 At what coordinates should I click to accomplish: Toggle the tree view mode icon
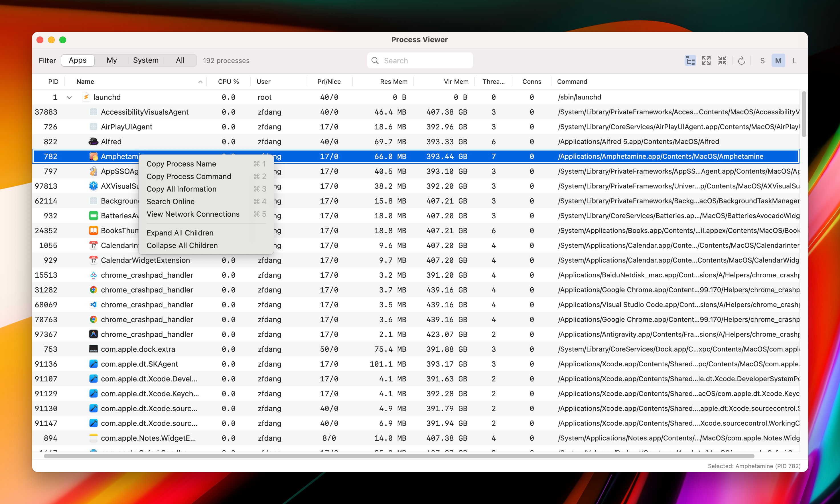690,60
